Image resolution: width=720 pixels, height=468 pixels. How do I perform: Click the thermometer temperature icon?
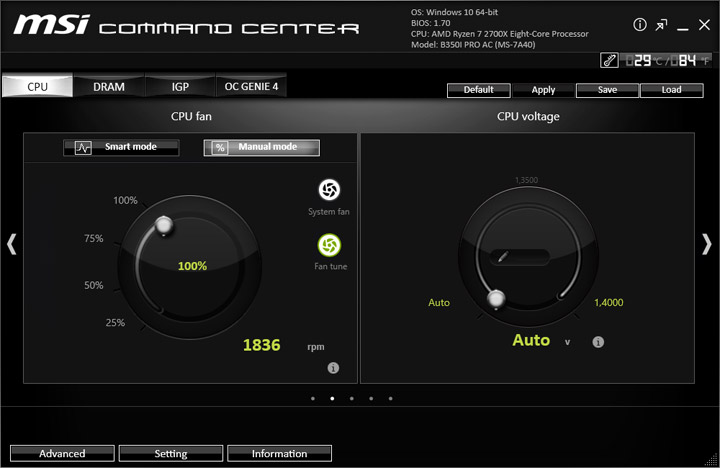pos(609,60)
